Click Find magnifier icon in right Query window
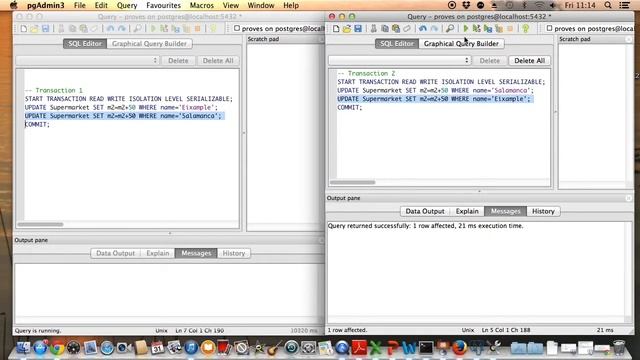Image resolution: width=640 pixels, height=360 pixels. point(450,29)
